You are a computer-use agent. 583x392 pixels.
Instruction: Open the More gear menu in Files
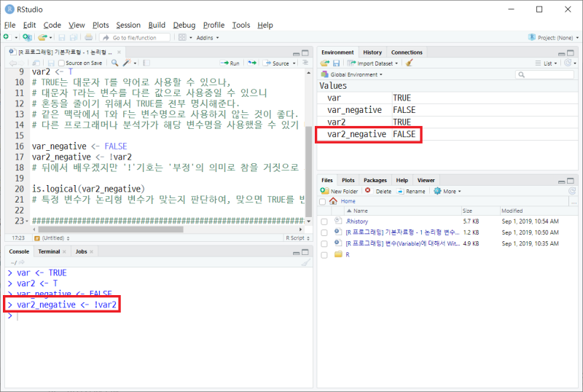(x=447, y=191)
